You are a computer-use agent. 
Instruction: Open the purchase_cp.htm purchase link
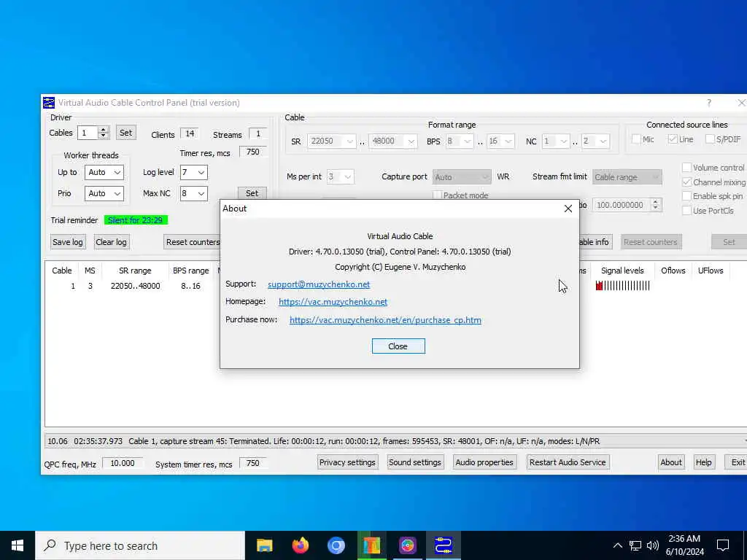point(385,320)
